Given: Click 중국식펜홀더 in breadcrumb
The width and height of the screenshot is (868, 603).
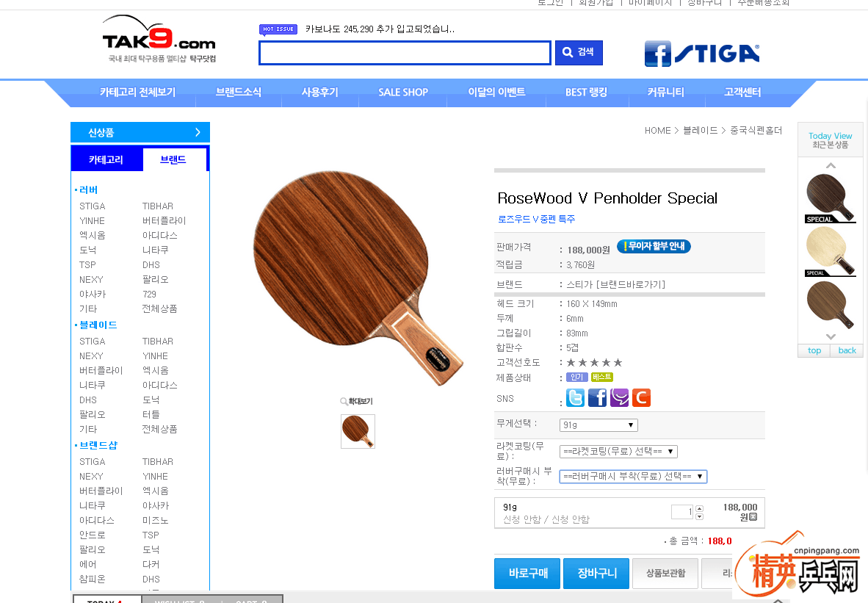Looking at the screenshot, I should pyautogui.click(x=756, y=131).
